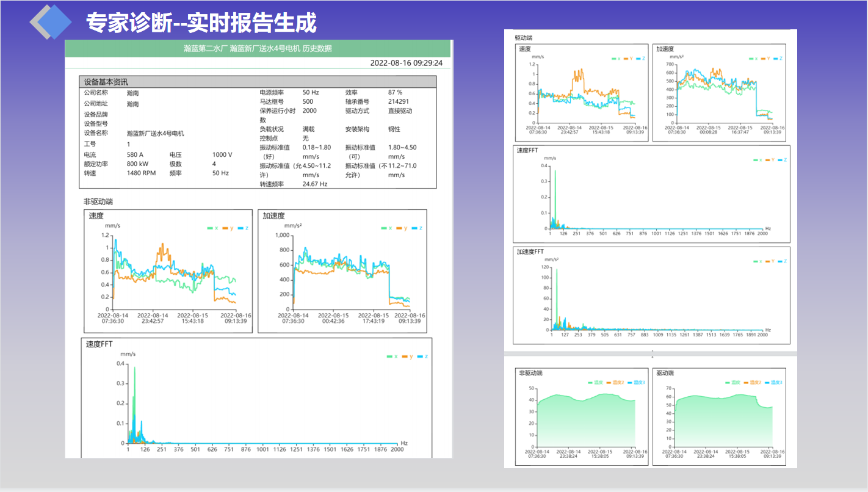Hide x series in non-drive-end 加速度 chart
Image resolution: width=868 pixels, height=492 pixels.
387,228
